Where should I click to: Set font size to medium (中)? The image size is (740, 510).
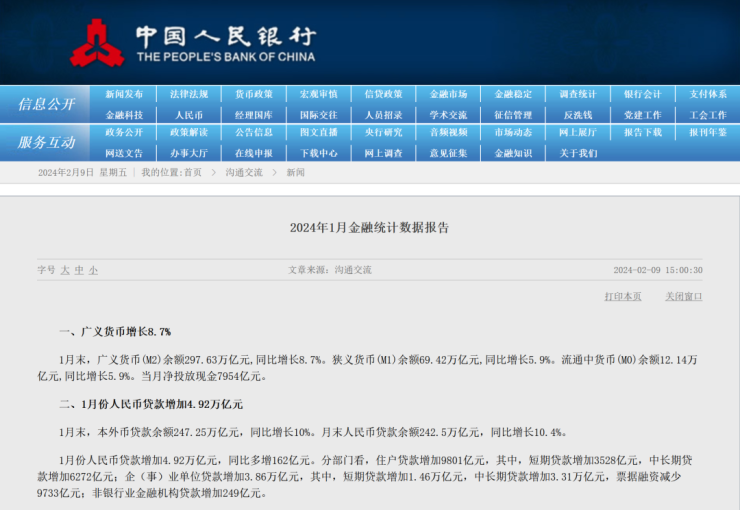coord(79,270)
